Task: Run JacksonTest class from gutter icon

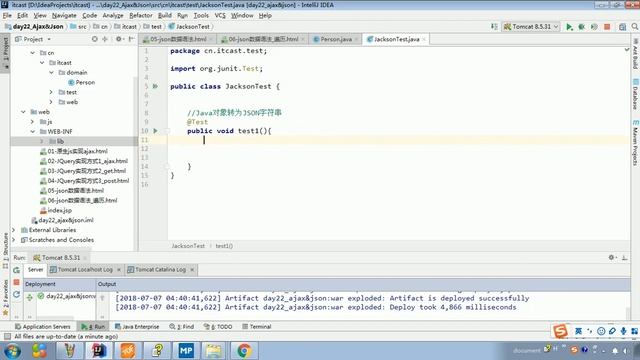Action: coord(155,86)
